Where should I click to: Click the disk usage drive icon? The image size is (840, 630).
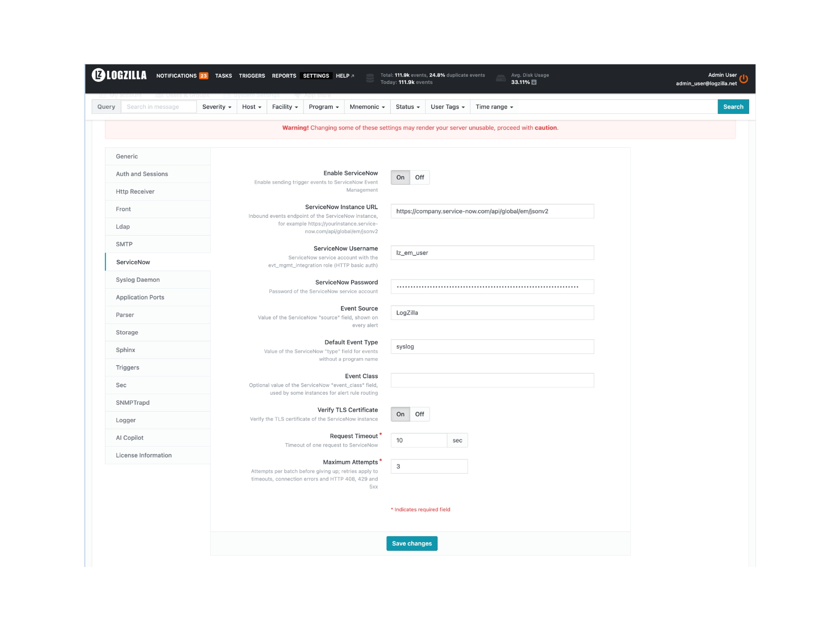pos(501,78)
